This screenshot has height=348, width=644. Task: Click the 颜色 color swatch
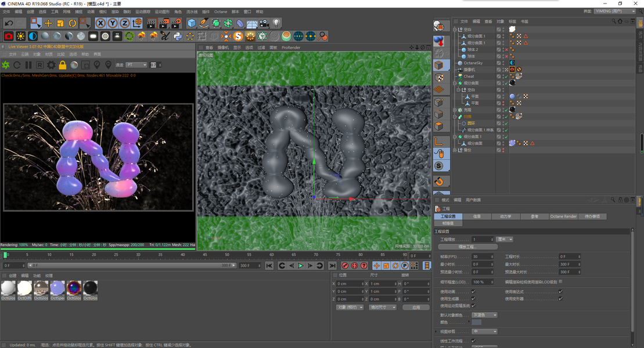coord(476,322)
